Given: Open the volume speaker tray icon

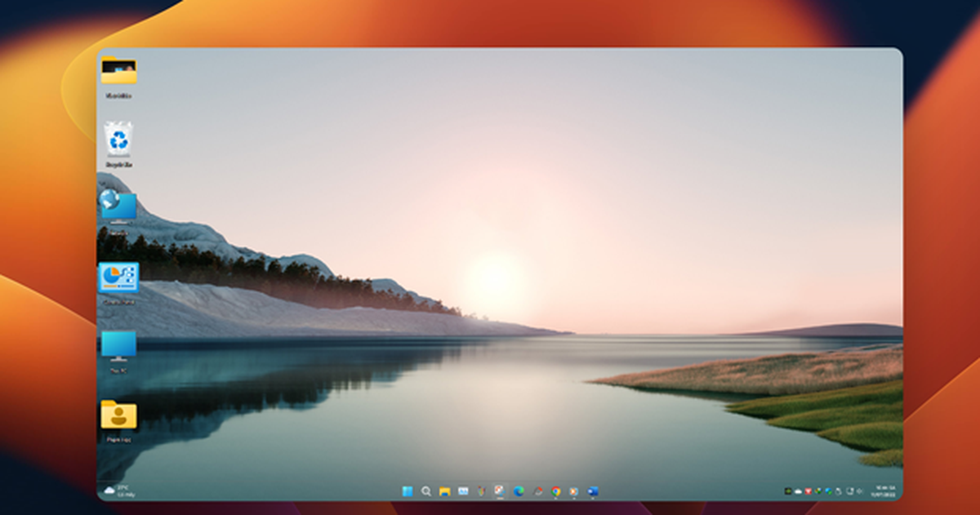Looking at the screenshot, I should point(859,491).
